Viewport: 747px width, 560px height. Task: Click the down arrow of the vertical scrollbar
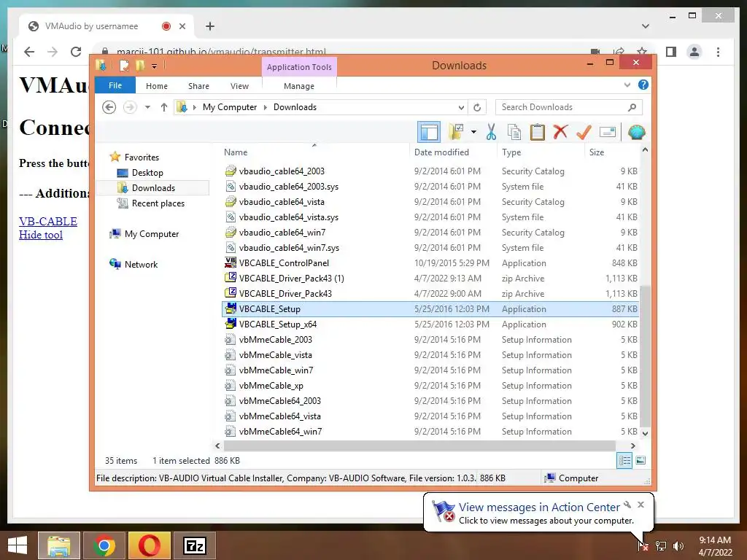(x=645, y=433)
